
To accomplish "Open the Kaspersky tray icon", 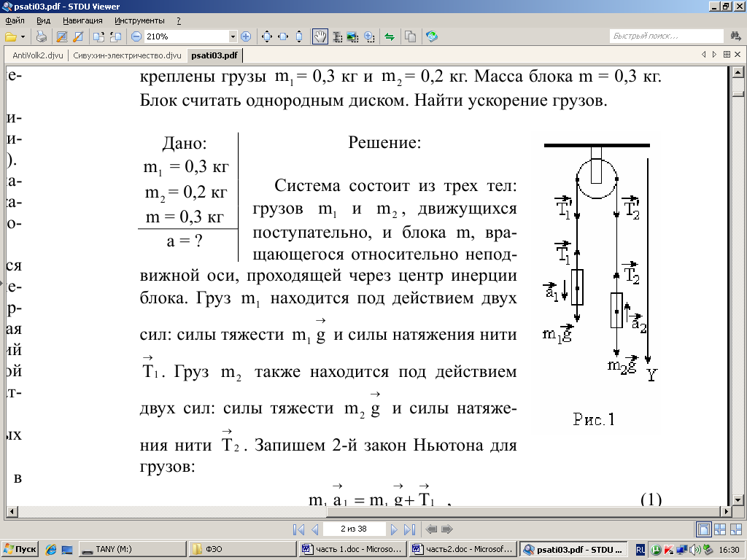I will click(669, 550).
